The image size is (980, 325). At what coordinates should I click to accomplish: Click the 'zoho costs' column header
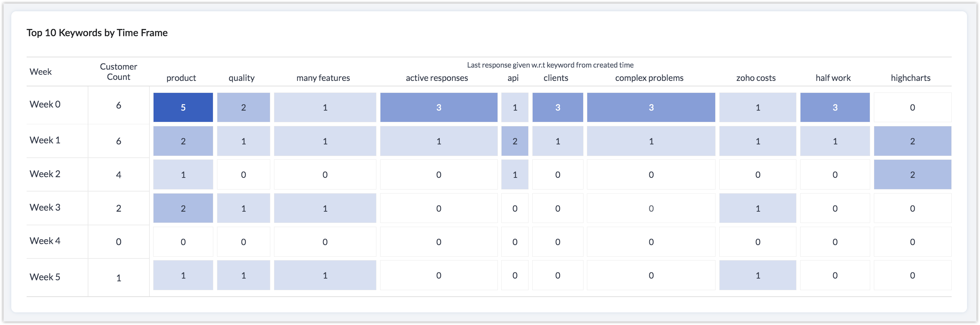[755, 78]
